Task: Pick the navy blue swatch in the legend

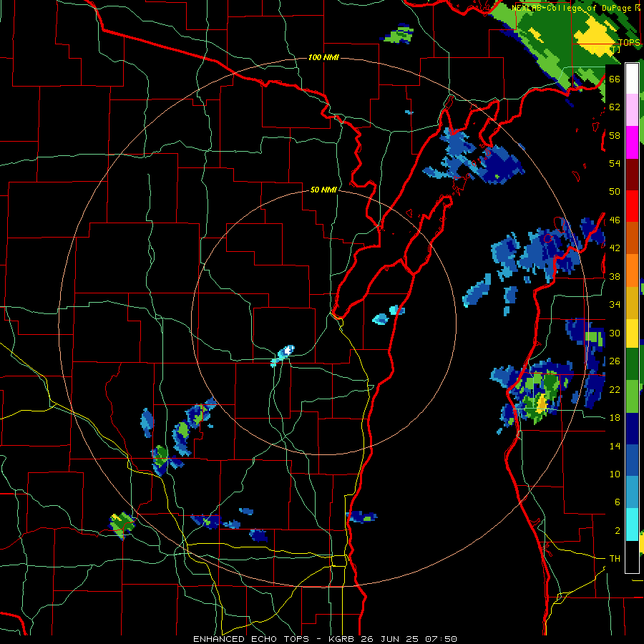Action: pos(632,429)
